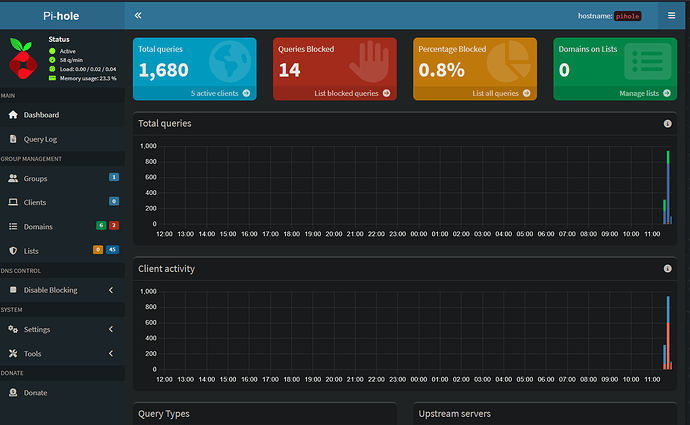The height and width of the screenshot is (425, 690).
Task: Go to Clients management page
Action: pos(62,202)
